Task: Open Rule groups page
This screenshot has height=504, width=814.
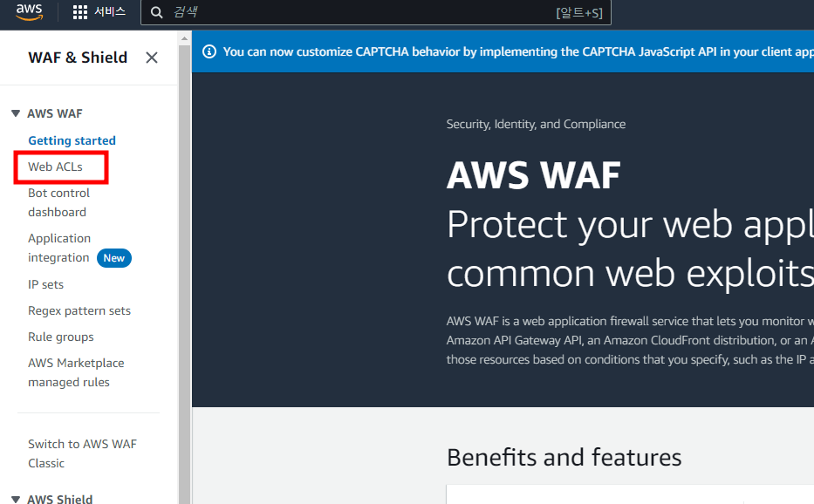Action: (x=61, y=337)
